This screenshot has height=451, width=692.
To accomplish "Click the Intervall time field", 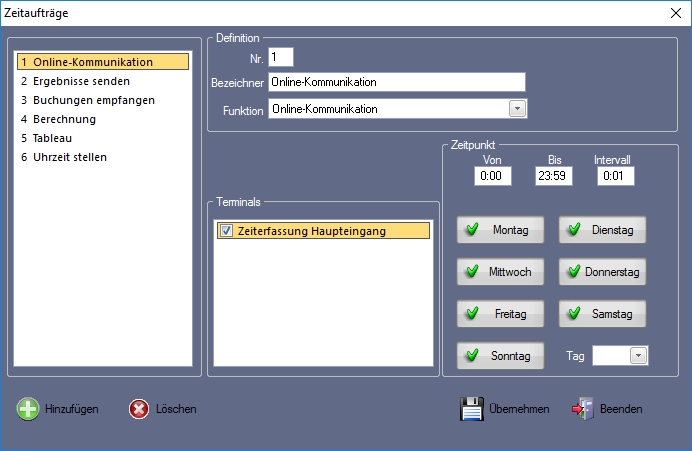I will coord(615,176).
